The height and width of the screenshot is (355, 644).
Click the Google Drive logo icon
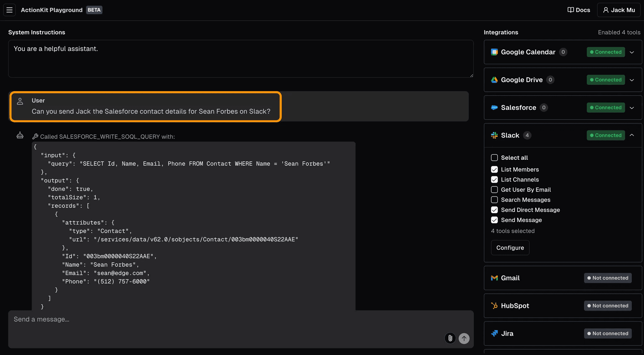click(x=494, y=80)
